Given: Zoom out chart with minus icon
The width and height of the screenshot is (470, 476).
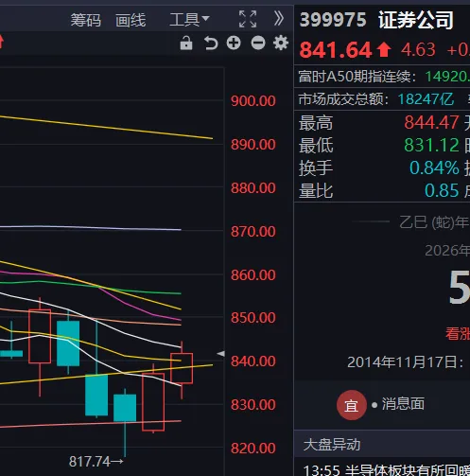Looking at the screenshot, I should [258, 43].
